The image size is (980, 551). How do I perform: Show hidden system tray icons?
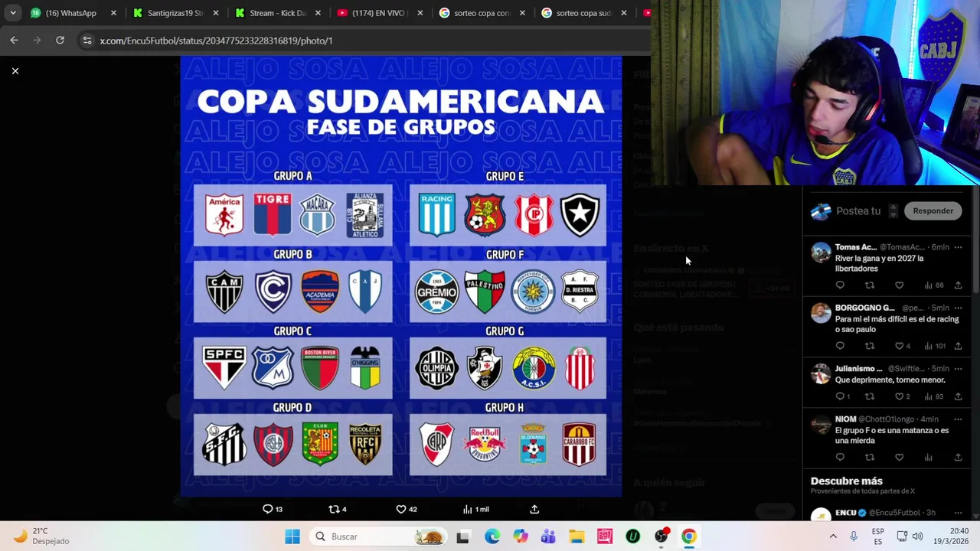833,536
